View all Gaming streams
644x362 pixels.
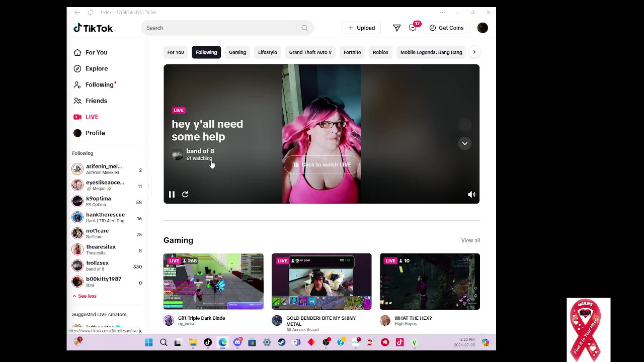pyautogui.click(x=470, y=240)
